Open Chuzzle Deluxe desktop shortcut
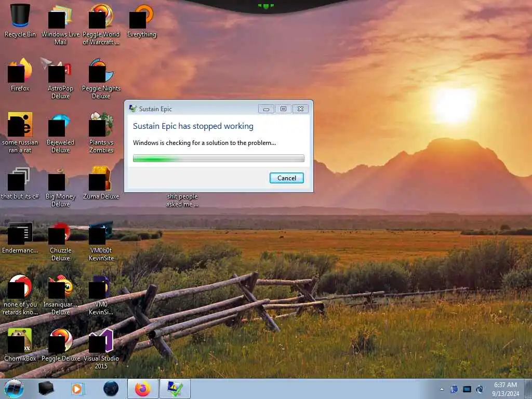Viewport: 532px width, 399px height. coord(60,241)
